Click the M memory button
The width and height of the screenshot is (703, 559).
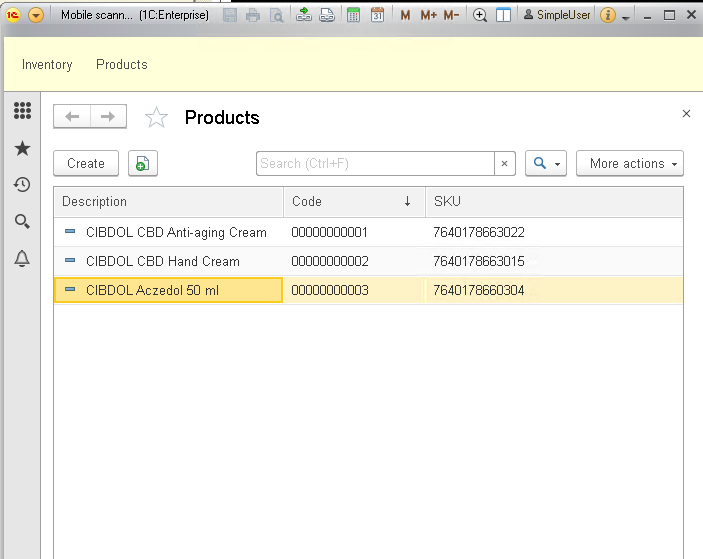(405, 15)
